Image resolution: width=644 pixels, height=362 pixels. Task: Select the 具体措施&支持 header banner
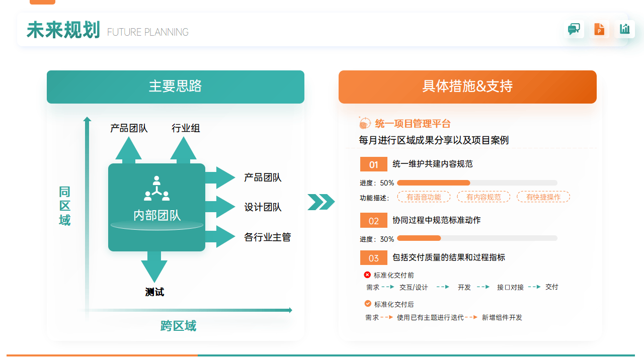coord(467,87)
